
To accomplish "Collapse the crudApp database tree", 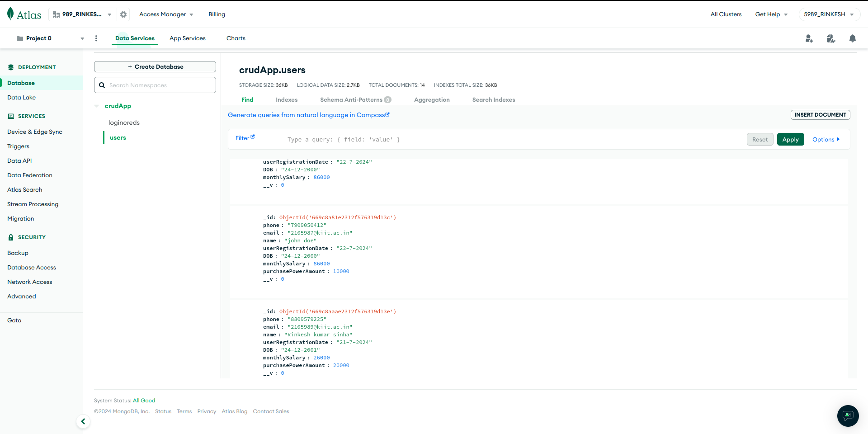I will [x=96, y=106].
